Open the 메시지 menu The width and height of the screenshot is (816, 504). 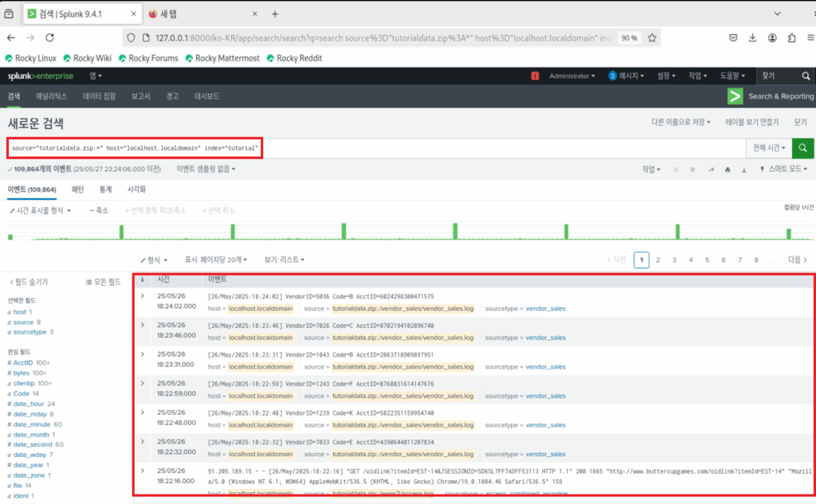coord(626,76)
